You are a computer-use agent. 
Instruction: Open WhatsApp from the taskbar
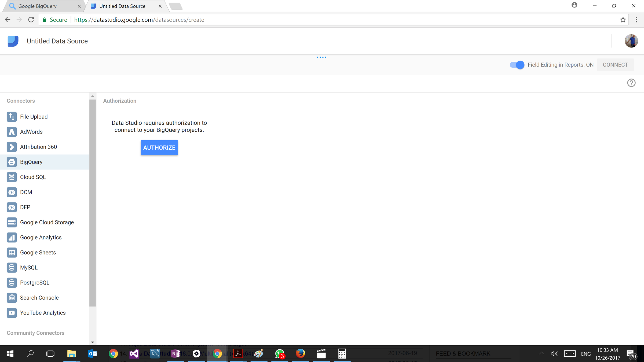[280, 354]
